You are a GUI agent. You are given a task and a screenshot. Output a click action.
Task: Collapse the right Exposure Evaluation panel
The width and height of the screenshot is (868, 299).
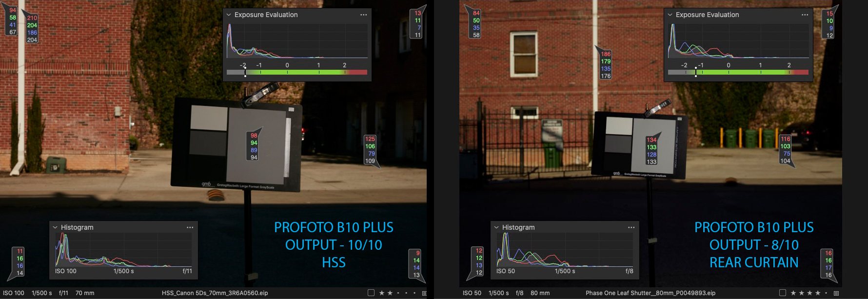pyautogui.click(x=670, y=15)
